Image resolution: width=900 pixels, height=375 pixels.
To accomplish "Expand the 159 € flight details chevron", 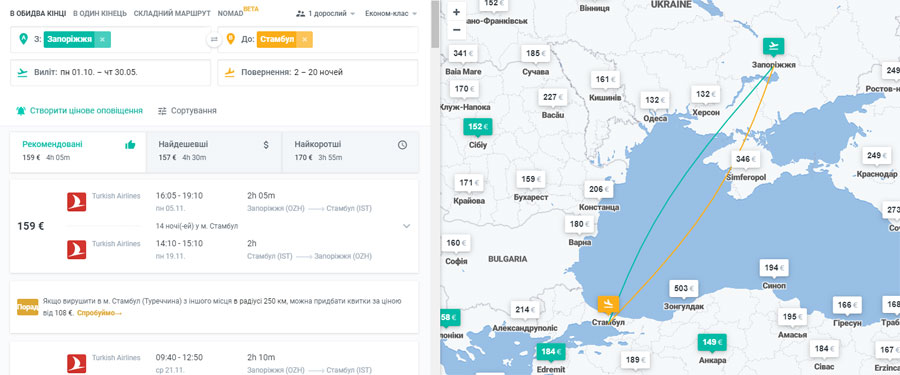I will pos(406,226).
